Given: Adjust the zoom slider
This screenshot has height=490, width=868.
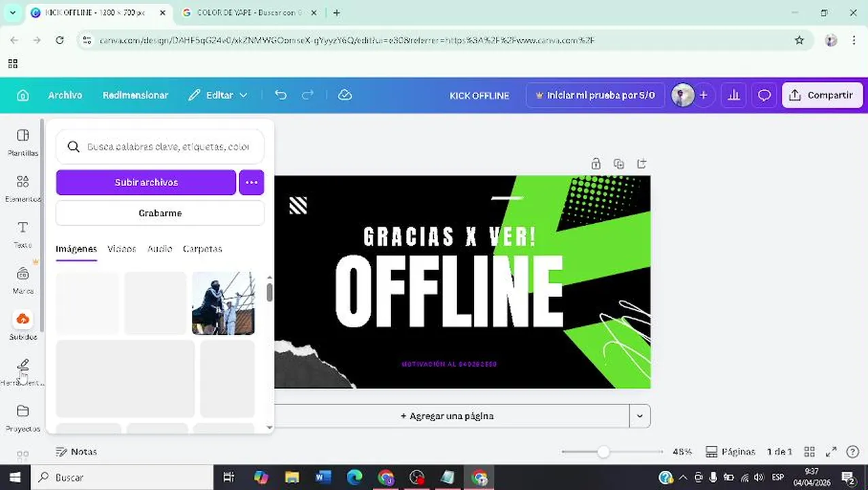Looking at the screenshot, I should (x=603, y=452).
